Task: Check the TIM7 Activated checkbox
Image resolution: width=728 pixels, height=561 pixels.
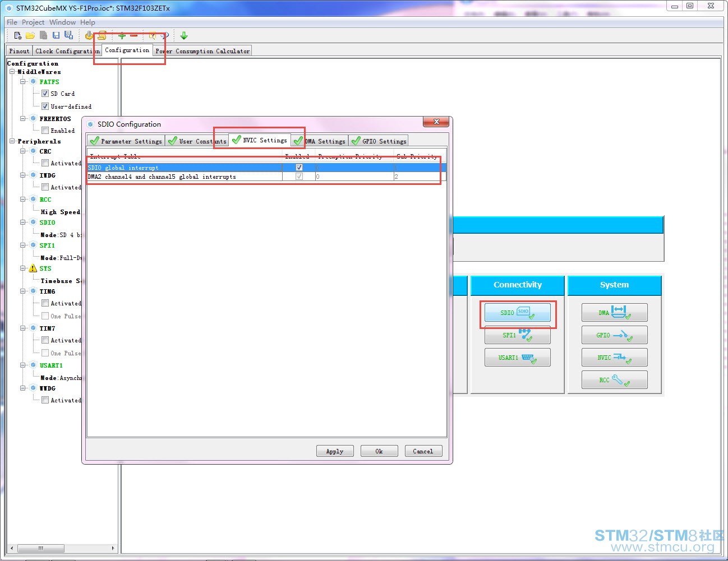Action: click(45, 340)
